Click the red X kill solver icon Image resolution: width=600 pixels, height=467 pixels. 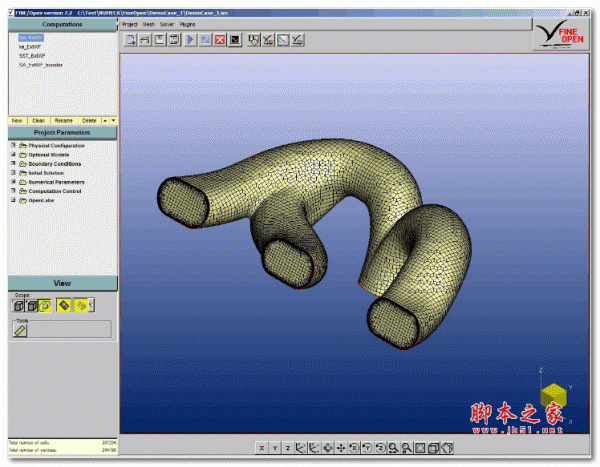[x=220, y=39]
